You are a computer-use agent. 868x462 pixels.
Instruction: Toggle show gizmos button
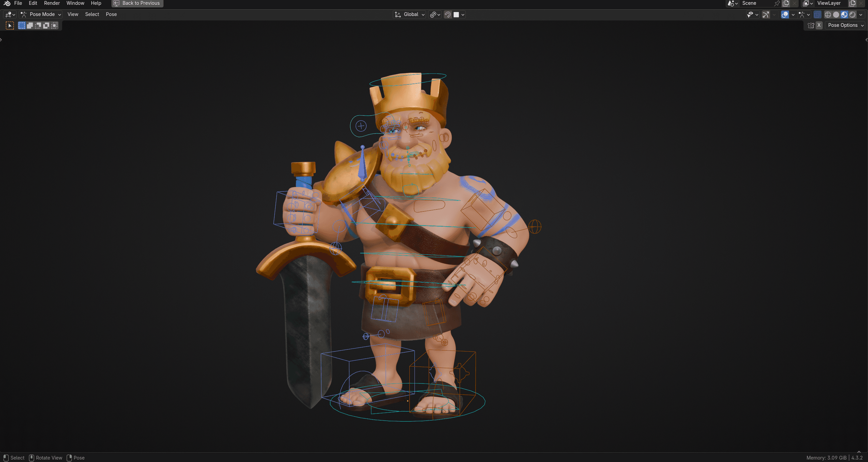point(766,15)
